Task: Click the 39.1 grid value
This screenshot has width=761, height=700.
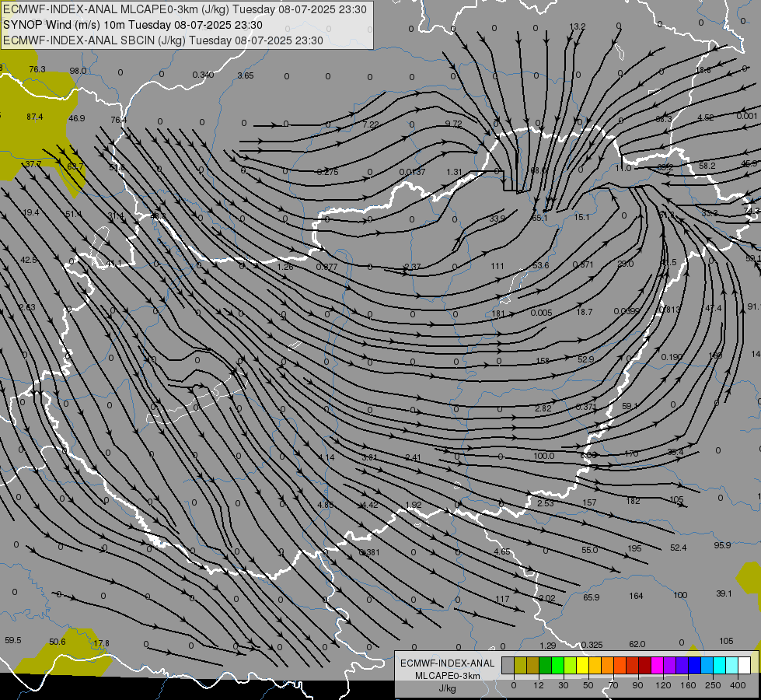Action: 724,593
